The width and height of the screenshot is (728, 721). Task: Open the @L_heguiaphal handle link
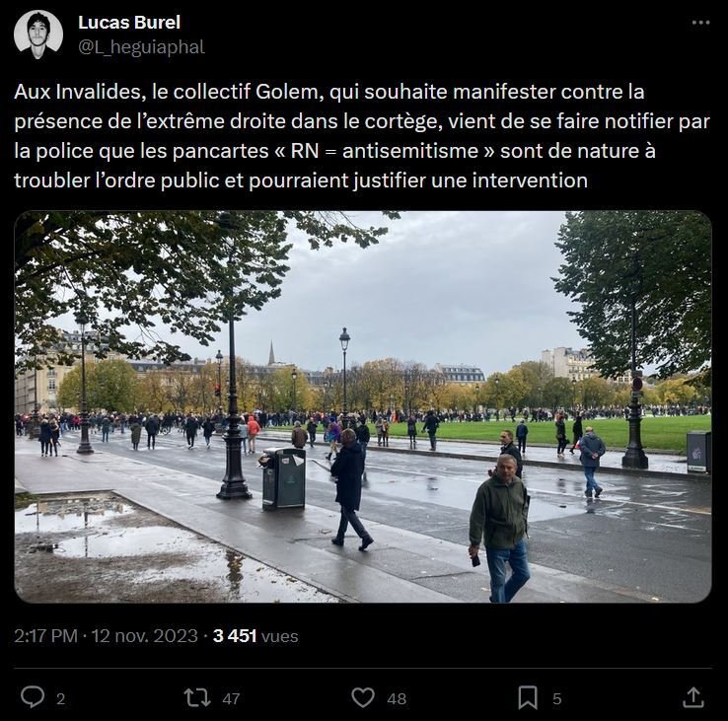click(142, 47)
